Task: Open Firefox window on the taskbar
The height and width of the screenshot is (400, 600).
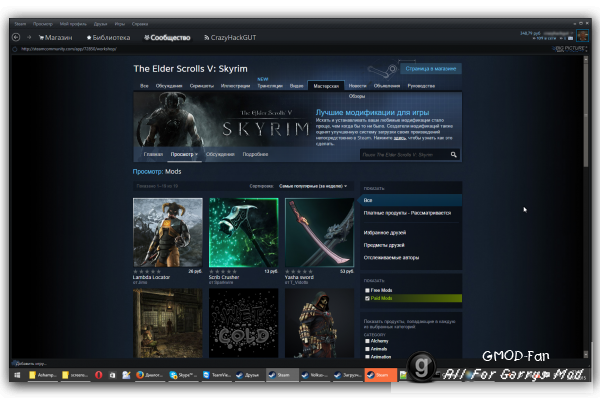Action: [x=150, y=375]
